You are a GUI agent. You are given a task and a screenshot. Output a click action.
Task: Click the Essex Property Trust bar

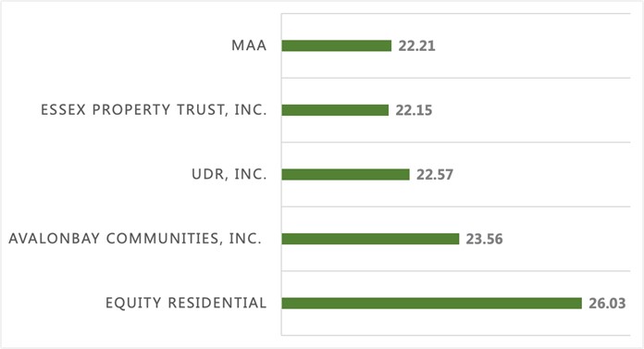[x=335, y=110]
